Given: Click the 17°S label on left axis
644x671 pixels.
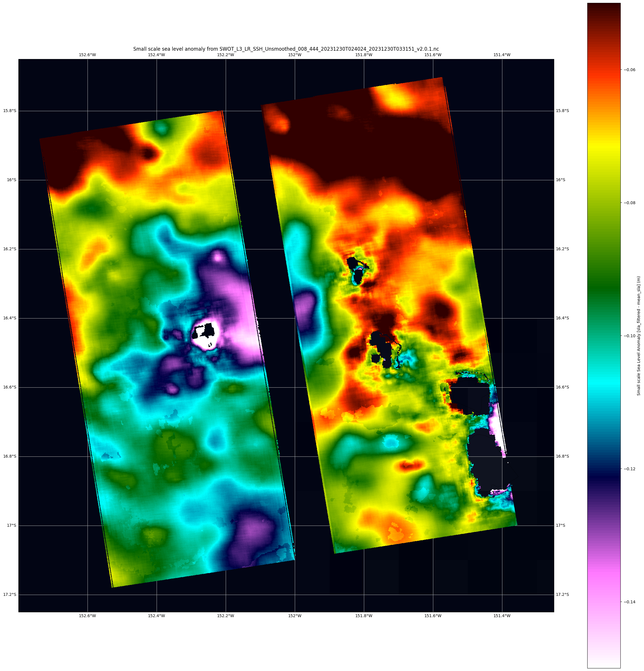Looking at the screenshot, I should (x=11, y=526).
